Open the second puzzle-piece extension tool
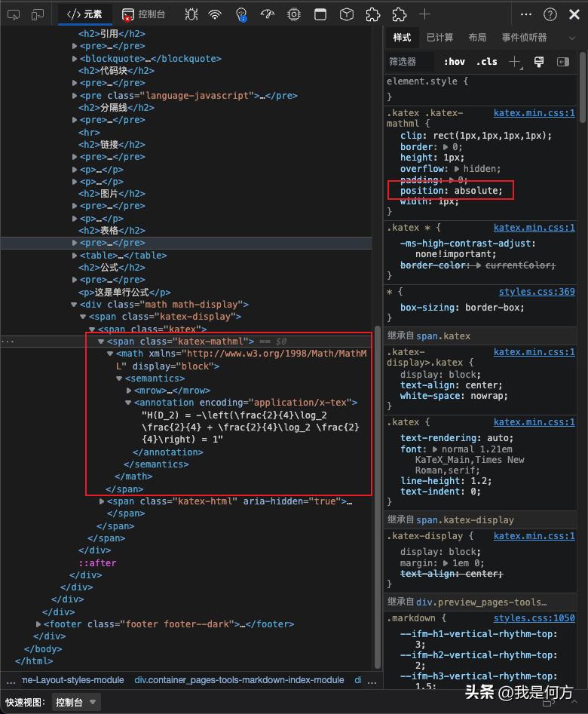This screenshot has width=588, height=714. (x=400, y=14)
